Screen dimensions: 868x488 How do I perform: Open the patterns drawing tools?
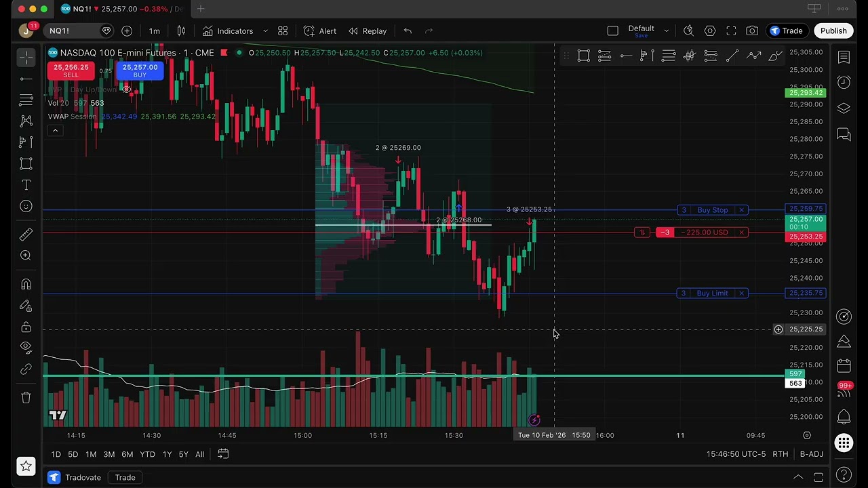pyautogui.click(x=26, y=121)
